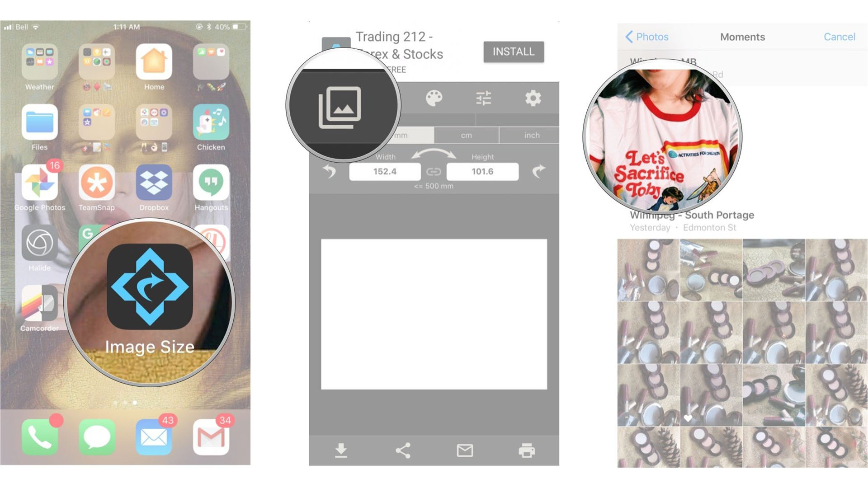Viewport: 868px width, 488px height.
Task: Toggle the width-height aspect ratio lock
Action: (x=434, y=172)
